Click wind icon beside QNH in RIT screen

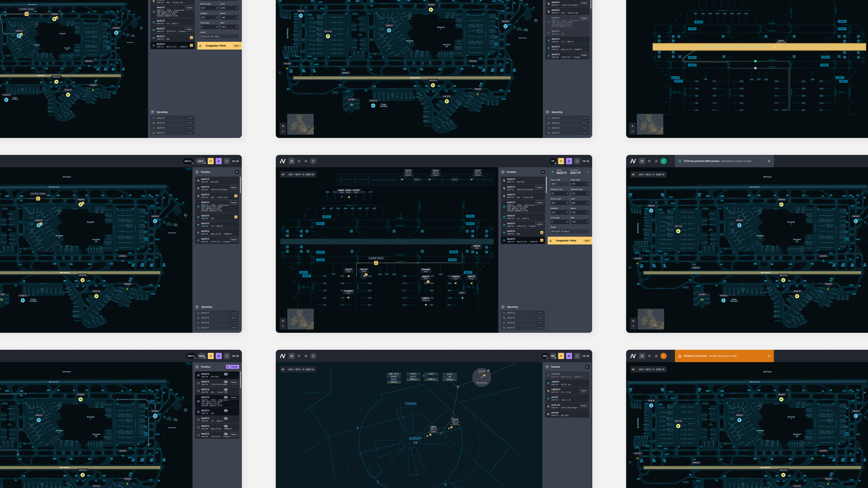coord(283,174)
